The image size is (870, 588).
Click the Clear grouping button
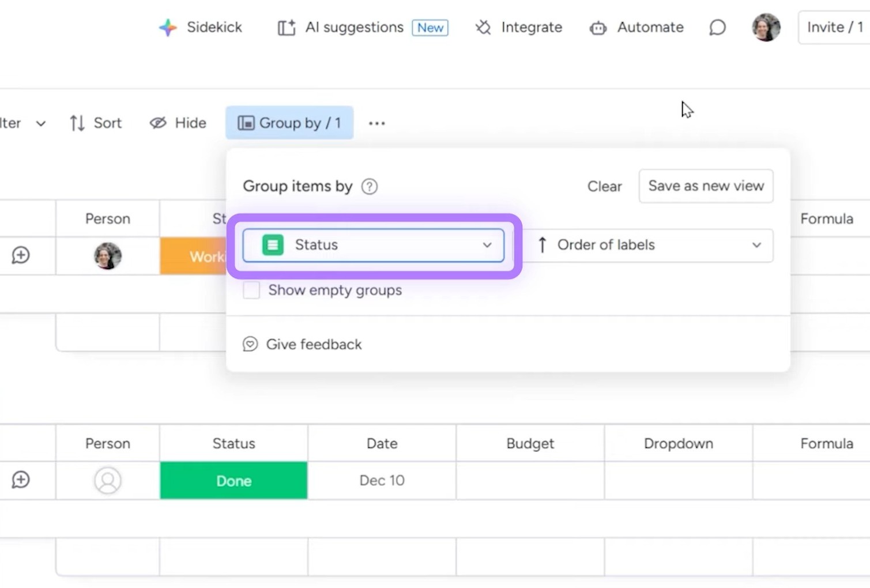point(604,186)
